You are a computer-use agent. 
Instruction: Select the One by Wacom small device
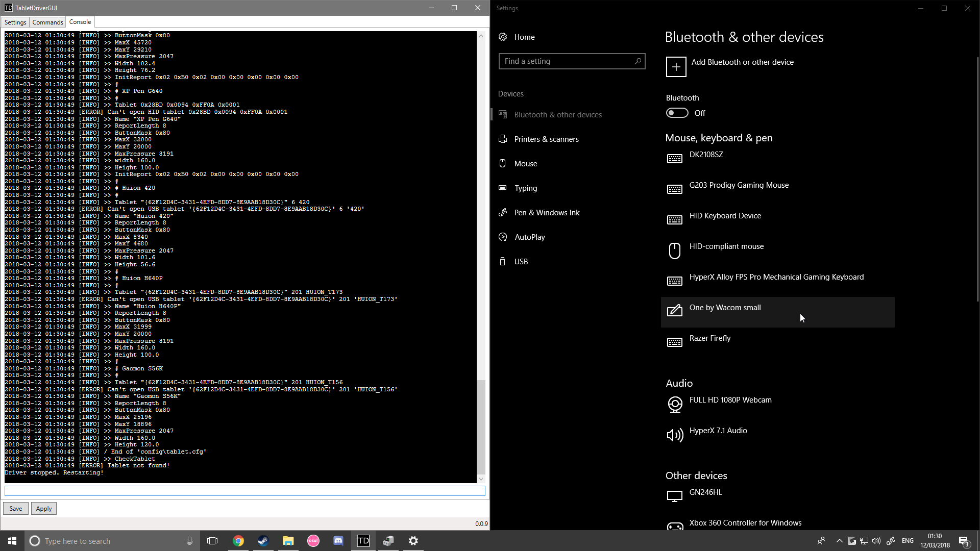725,308
